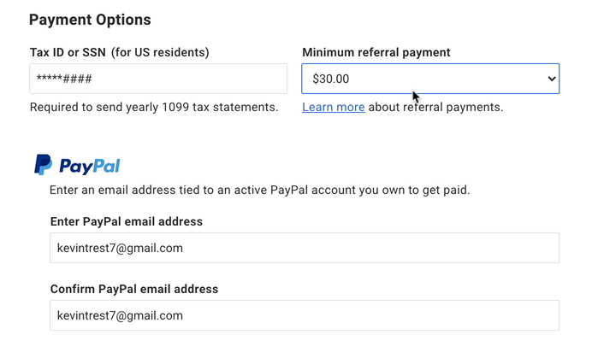Open the Minimum referral payment dropdown

(x=429, y=79)
